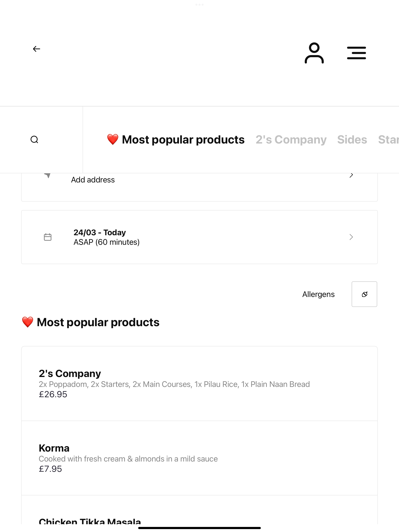Click the calendar icon beside 24/03
399x532 pixels.
[48, 237]
